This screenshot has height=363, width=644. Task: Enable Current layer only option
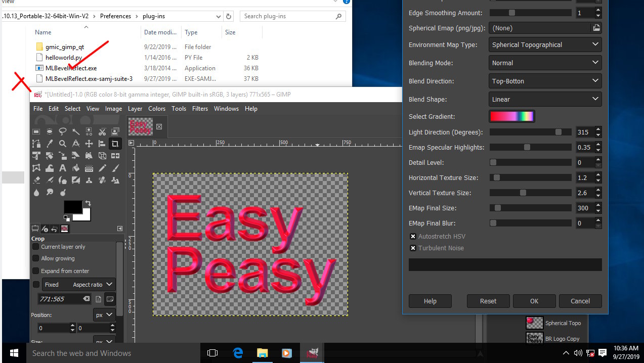point(36,247)
